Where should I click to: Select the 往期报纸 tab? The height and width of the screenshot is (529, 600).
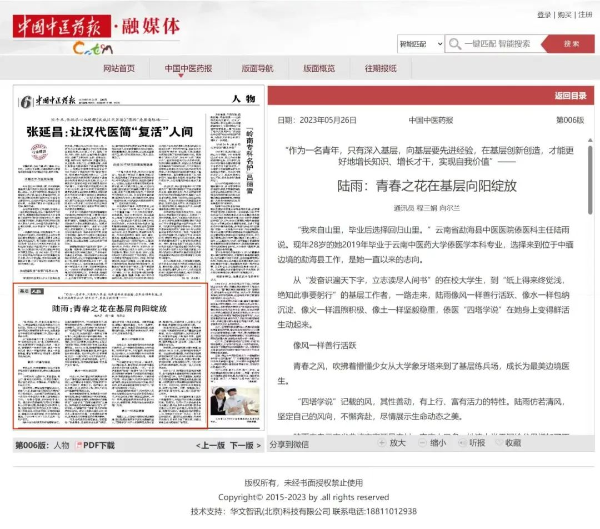click(x=380, y=68)
